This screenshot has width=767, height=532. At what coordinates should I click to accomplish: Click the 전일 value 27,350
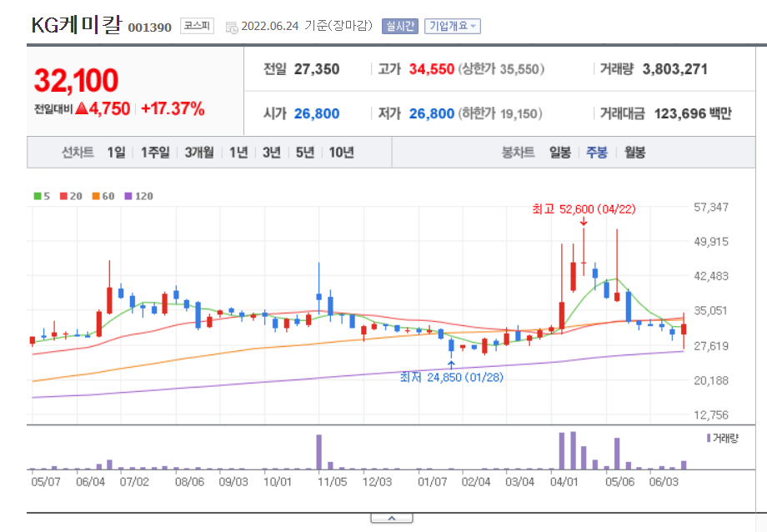click(x=317, y=69)
